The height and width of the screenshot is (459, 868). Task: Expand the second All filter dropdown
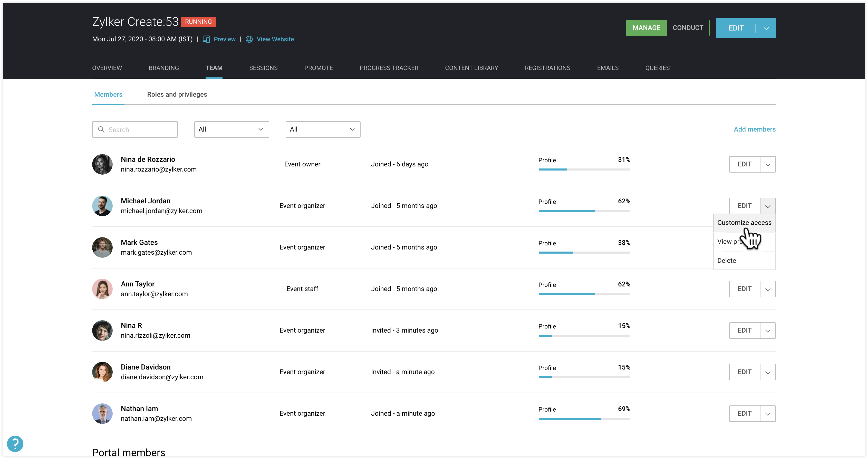[322, 129]
